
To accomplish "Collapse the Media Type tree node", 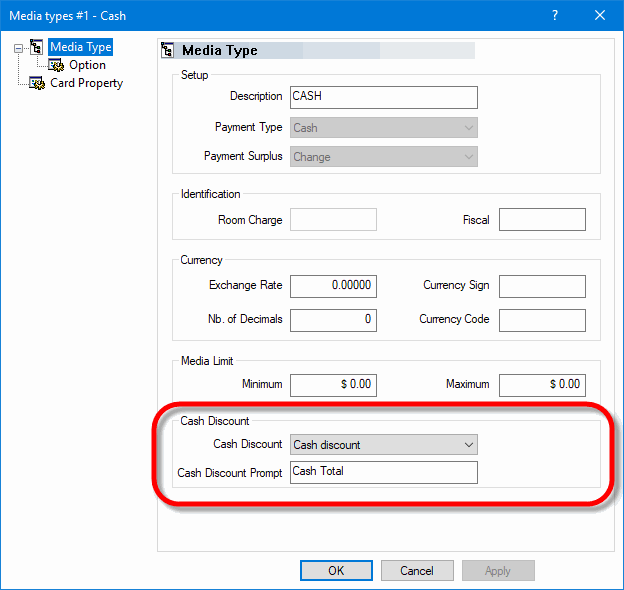I will pos(18,47).
